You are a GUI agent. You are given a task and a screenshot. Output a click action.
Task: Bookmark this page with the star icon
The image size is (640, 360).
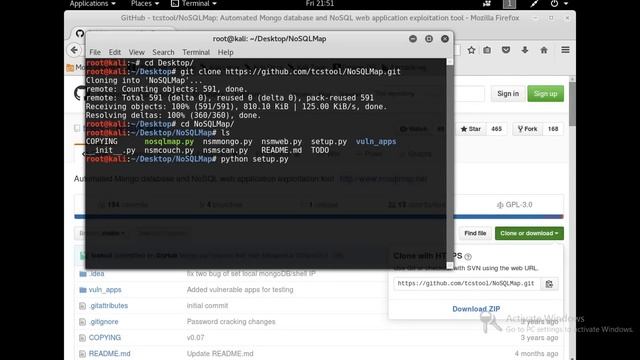point(471,50)
